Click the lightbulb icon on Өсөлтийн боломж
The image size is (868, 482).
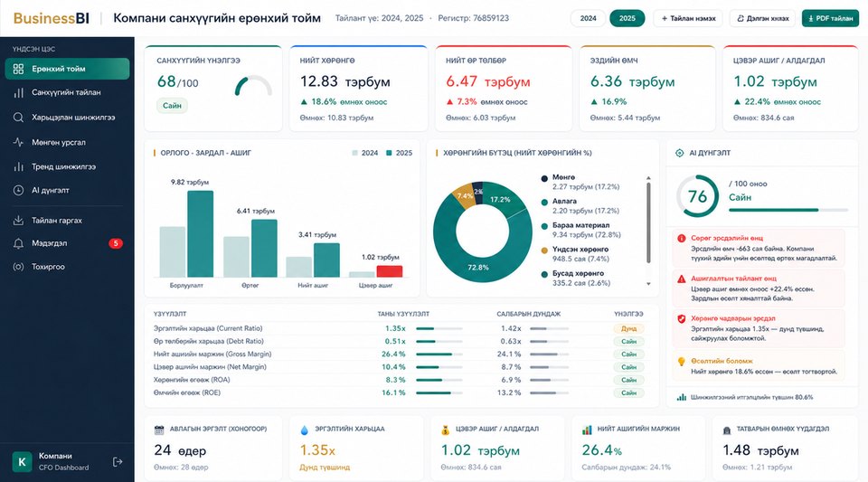tap(682, 362)
